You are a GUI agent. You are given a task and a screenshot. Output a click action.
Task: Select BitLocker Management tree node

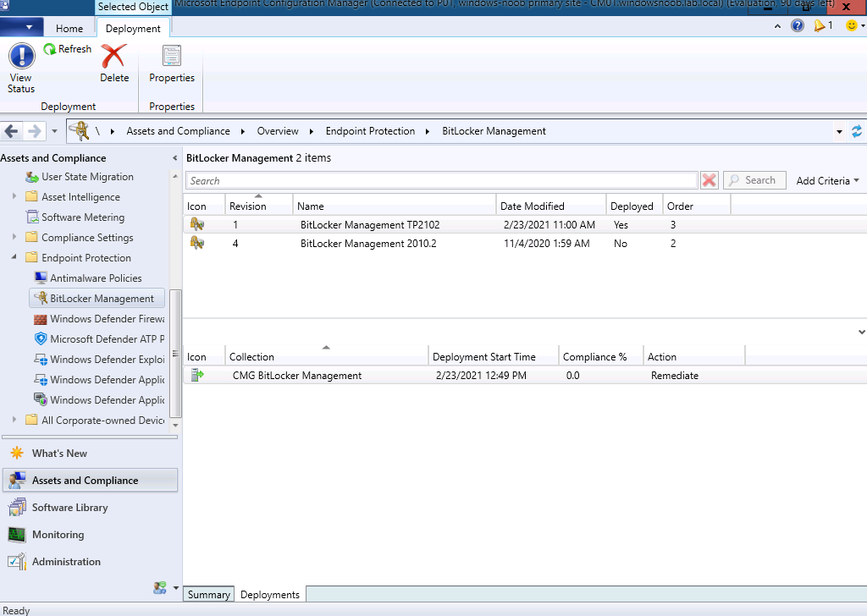97,299
